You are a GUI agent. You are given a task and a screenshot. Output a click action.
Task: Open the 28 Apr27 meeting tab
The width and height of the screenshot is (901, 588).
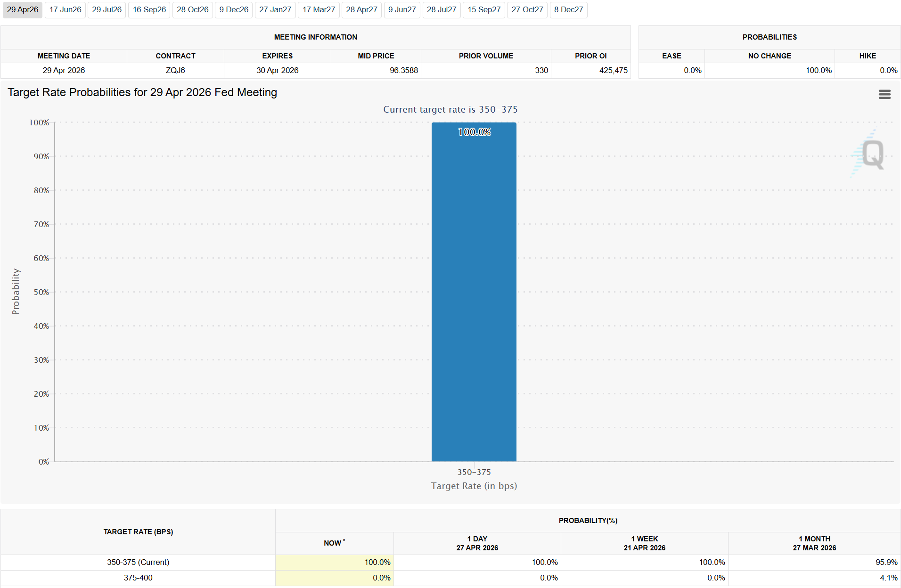coord(361,10)
